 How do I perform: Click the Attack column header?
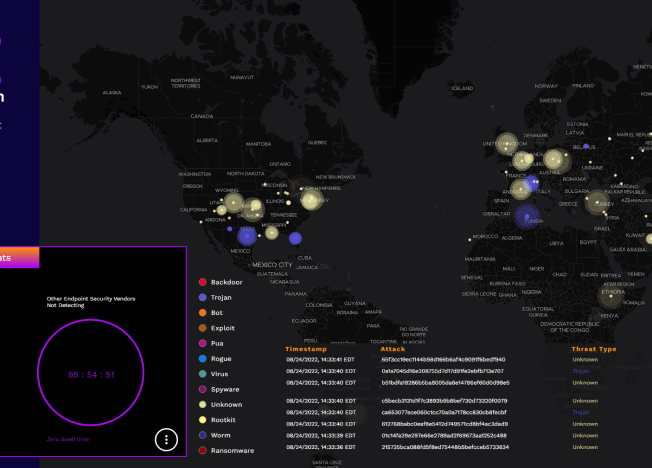tap(393, 348)
